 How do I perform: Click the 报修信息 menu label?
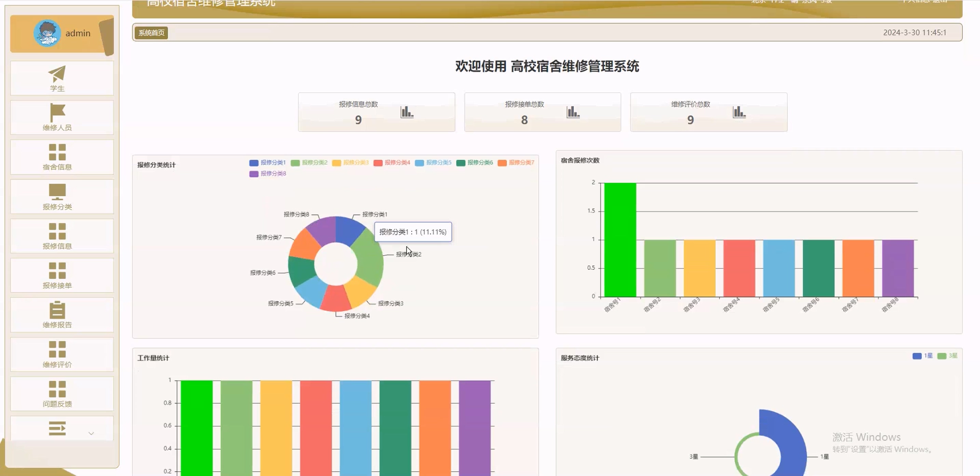tap(57, 246)
